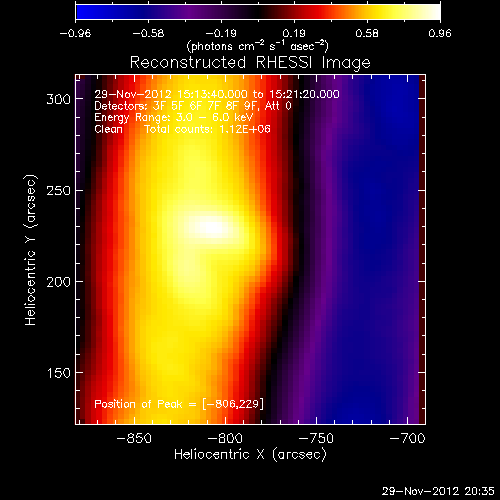The image size is (500, 500).
Task: Click the 0.96 color bar label
Action: pyautogui.click(x=440, y=33)
